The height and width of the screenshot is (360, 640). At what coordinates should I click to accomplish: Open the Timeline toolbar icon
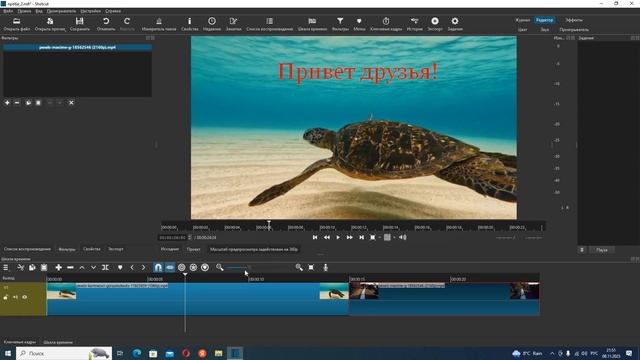pos(312,21)
